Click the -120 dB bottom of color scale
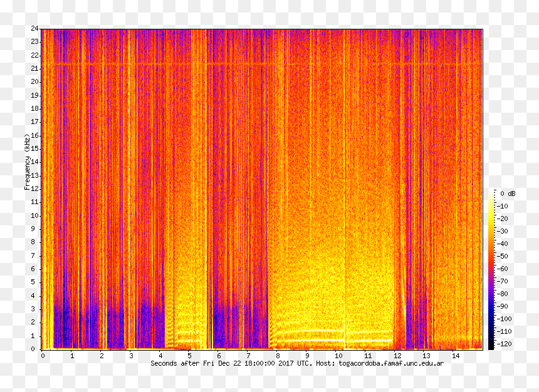This screenshot has width=539, height=392. pos(504,344)
